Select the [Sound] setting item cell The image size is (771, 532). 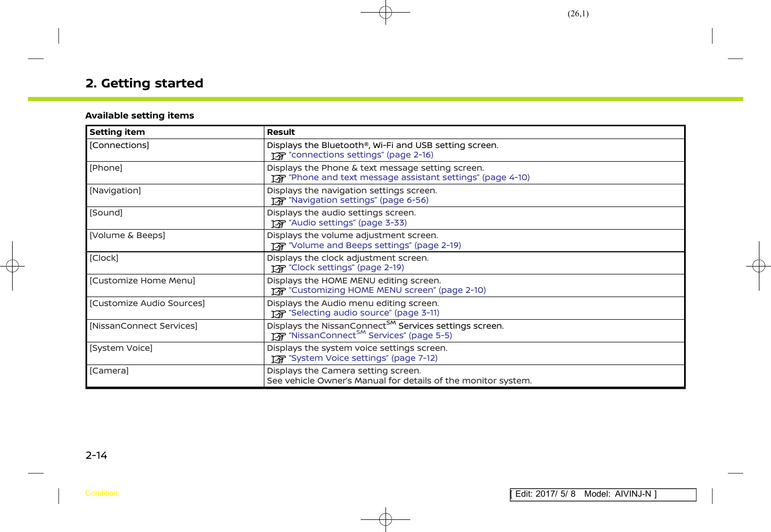coord(175,218)
